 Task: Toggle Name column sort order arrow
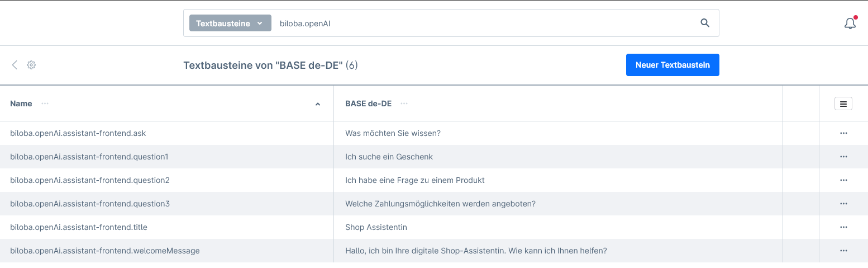tap(318, 104)
